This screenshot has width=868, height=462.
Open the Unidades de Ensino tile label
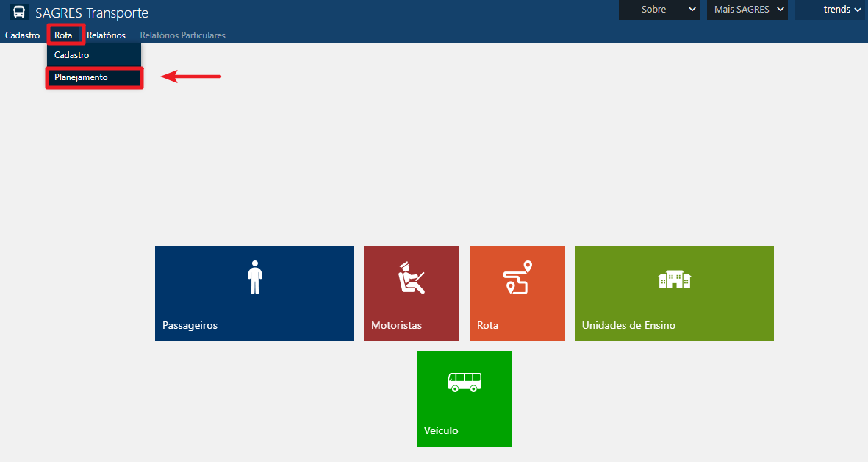click(628, 325)
